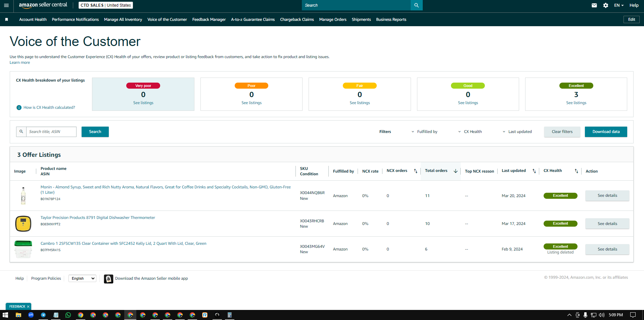Image resolution: width=644 pixels, height=320 pixels.
Task: Sort by Total orders down arrow
Action: point(456,171)
